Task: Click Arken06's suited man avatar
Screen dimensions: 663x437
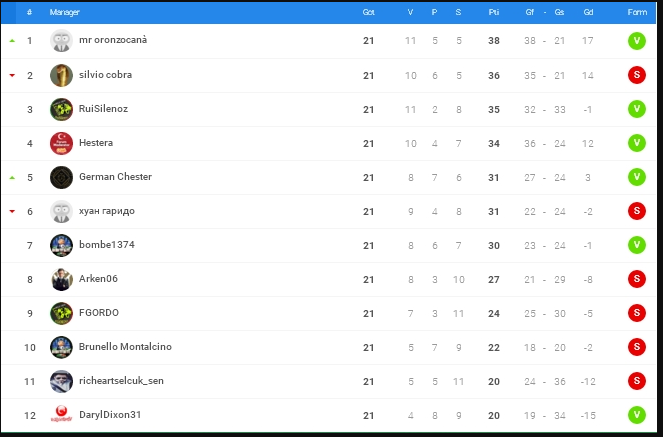Action: tap(61, 279)
